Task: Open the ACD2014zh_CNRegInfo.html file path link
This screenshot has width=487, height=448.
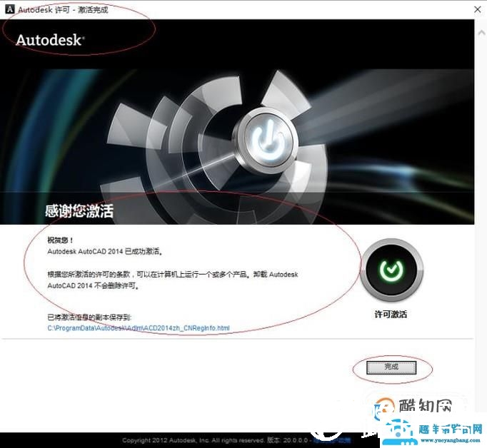Action: (139, 328)
